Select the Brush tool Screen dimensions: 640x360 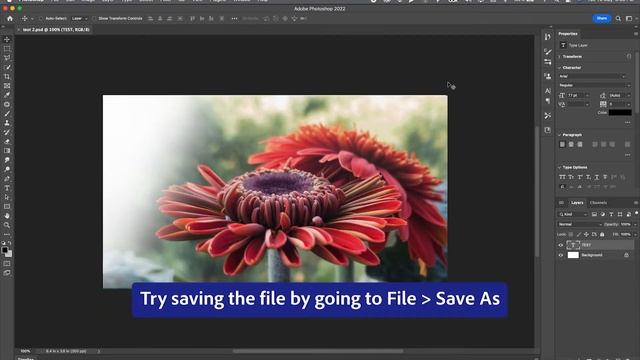click(7, 113)
